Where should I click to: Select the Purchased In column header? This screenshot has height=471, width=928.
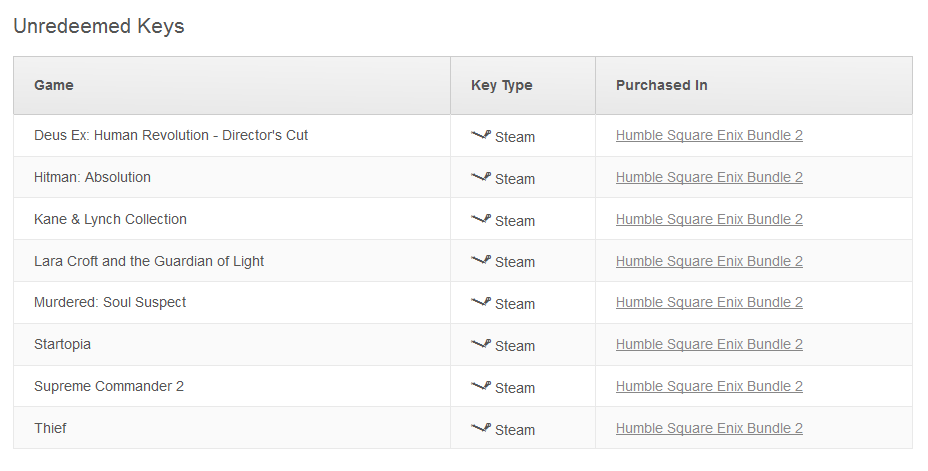(x=661, y=85)
